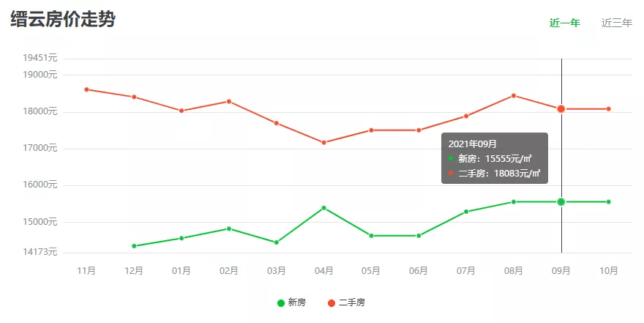The height and width of the screenshot is (323, 644).
Task: Select the 新房 data point for 12月
Action: (134, 246)
